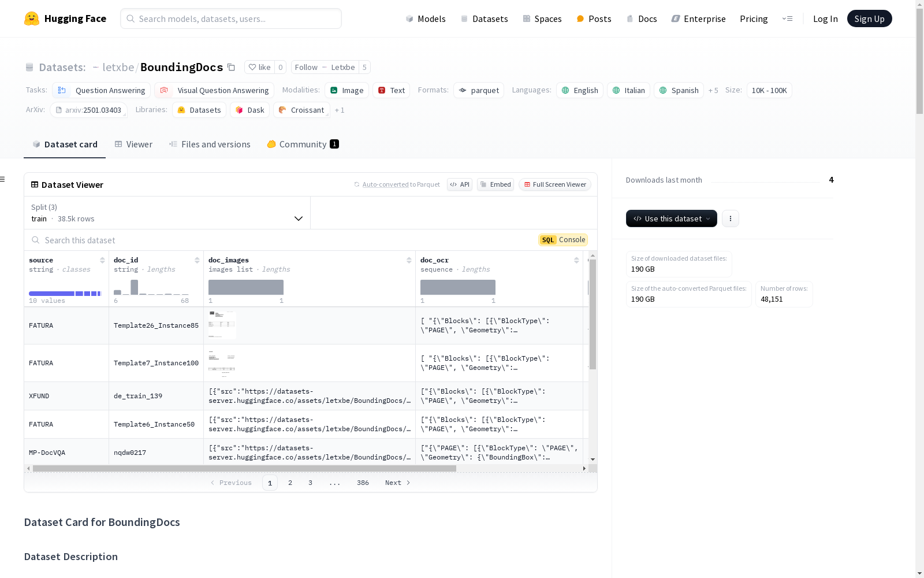924x578 pixels.
Task: Click the Sign Up button
Action: (x=869, y=18)
